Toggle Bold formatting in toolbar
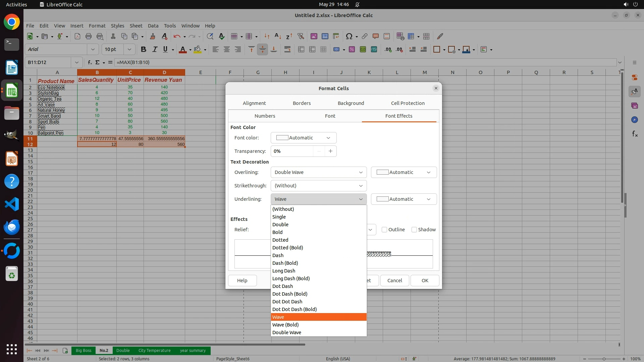Screen dimensions: 644x362 (144, 49)
